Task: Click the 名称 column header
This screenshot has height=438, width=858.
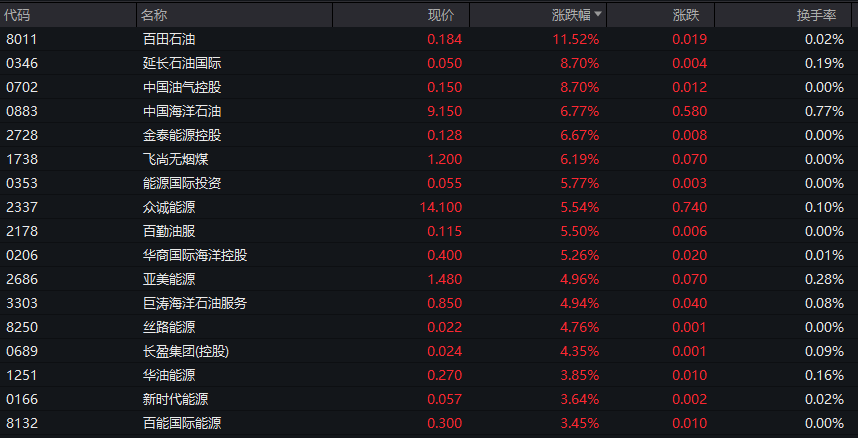Action: pyautogui.click(x=154, y=15)
